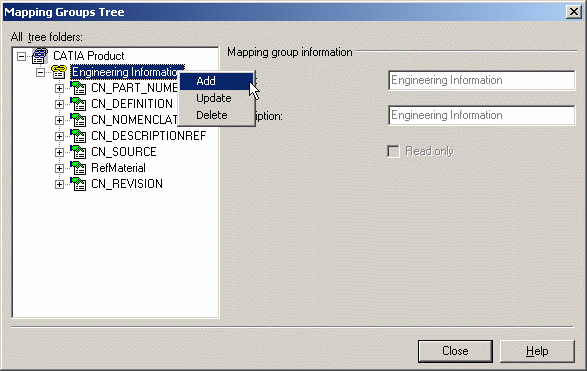Click the CN_NOMENCLATURE mapping icon
Image resolution: width=587 pixels, height=371 pixels.
point(78,120)
